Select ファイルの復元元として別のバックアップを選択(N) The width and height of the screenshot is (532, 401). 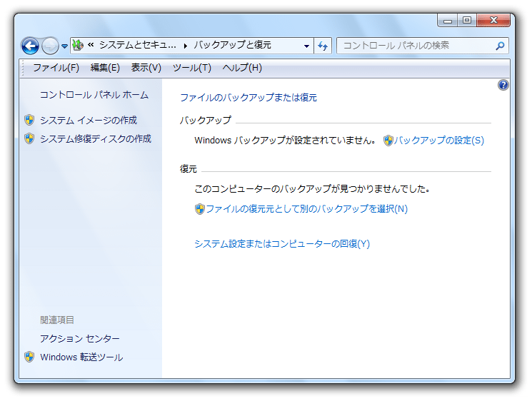(306, 209)
